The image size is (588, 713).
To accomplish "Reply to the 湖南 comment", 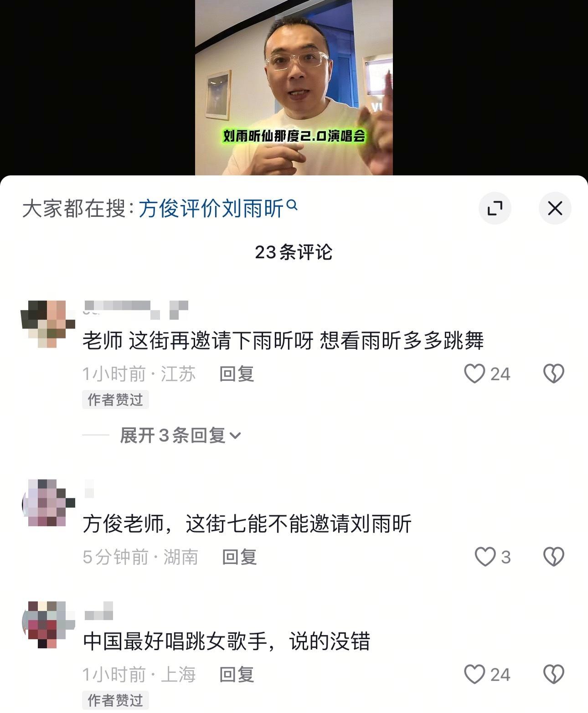I will (239, 557).
